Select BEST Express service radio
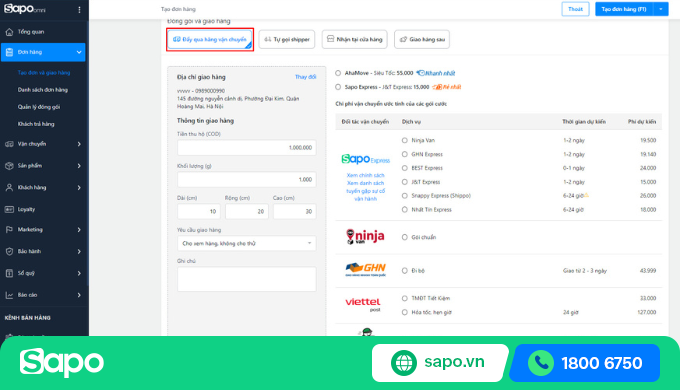The image size is (680, 390). coord(405,168)
